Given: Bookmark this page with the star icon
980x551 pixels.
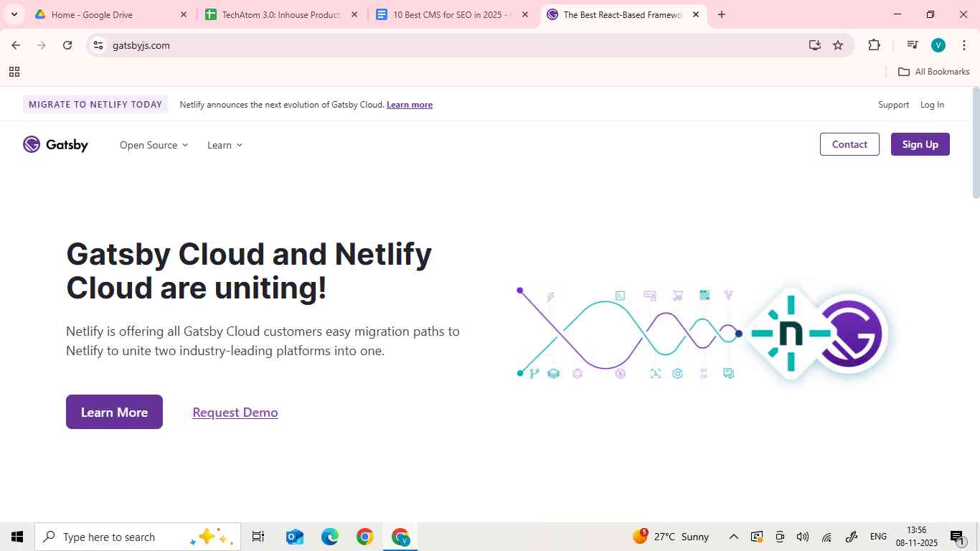Looking at the screenshot, I should pos(837,45).
